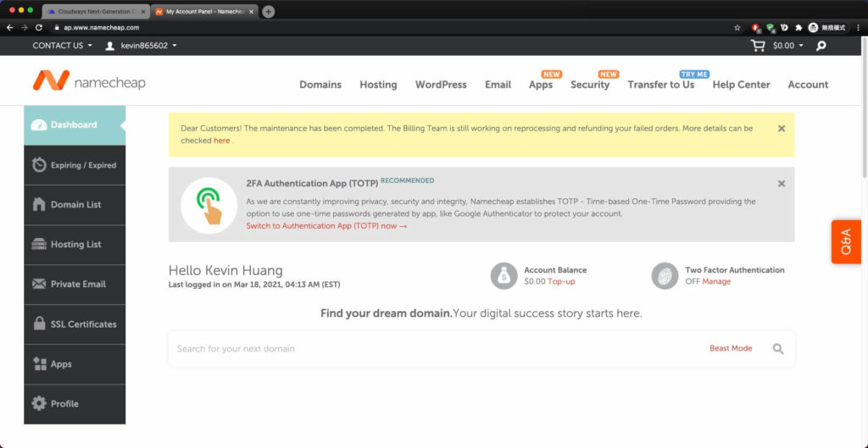Click the red ad-blocker extension icon
This screenshot has height=448, width=868.
tap(756, 28)
